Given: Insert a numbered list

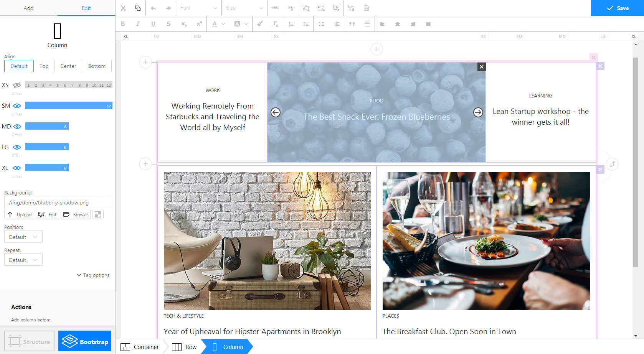Looking at the screenshot, I should point(291,24).
